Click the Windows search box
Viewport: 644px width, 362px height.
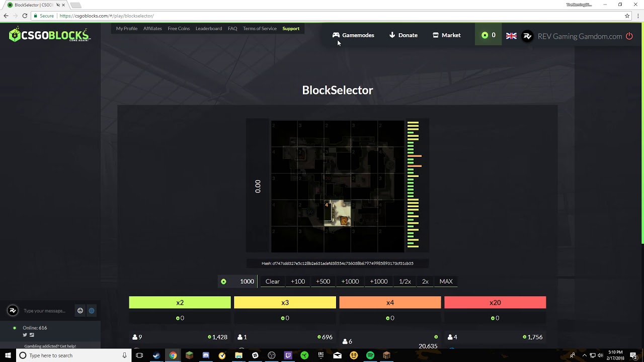pyautogui.click(x=73, y=355)
